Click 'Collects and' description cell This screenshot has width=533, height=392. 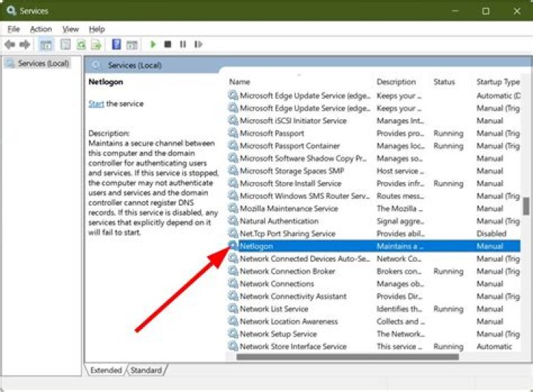pos(400,321)
